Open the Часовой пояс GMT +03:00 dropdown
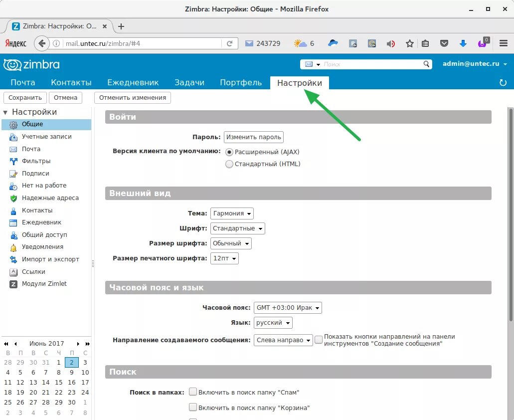 (288, 308)
